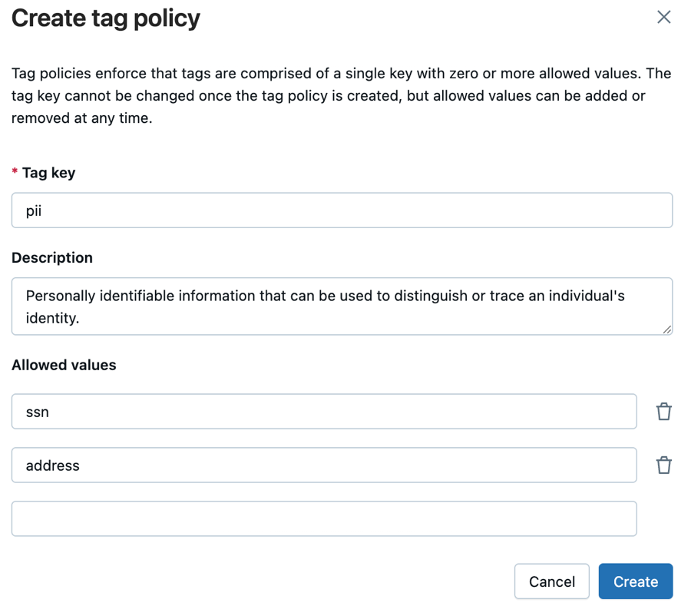Click the "Tag key" field label
Screen dimensions: 691x616
click(x=48, y=173)
